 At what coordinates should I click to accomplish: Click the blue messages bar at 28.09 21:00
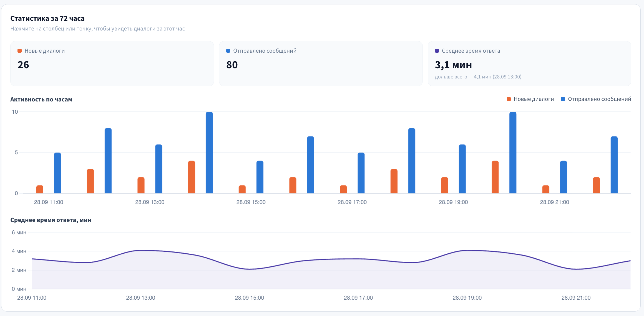[x=563, y=177]
